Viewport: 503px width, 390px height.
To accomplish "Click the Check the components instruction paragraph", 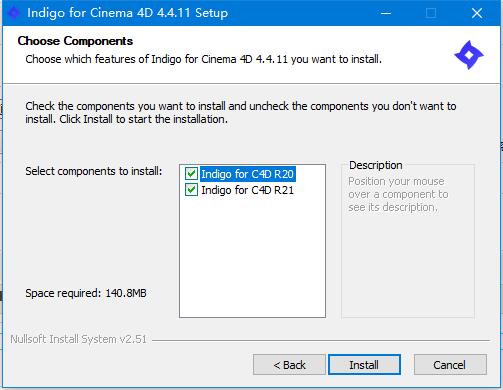I will click(x=241, y=112).
